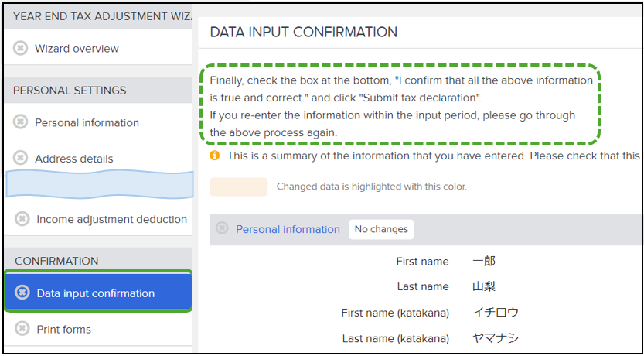Click the circle icon in Personal information section header
The height and width of the screenshot is (356, 644).
[222, 228]
